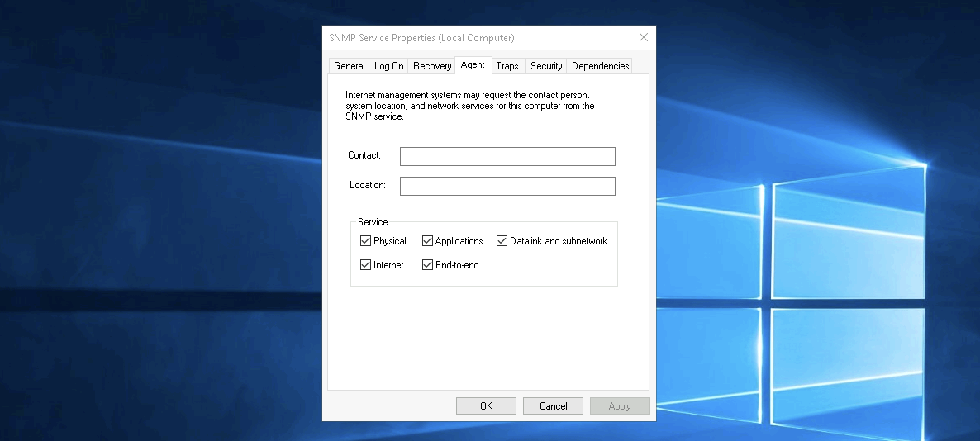The width and height of the screenshot is (980, 441).
Task: Cancel the SNMP properties dialog
Action: 553,406
